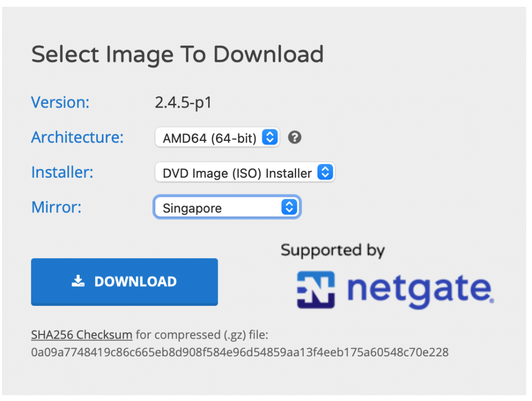This screenshot has height=401, width=532.
Task: Click the Select Image To Download heading
Action: click(178, 55)
